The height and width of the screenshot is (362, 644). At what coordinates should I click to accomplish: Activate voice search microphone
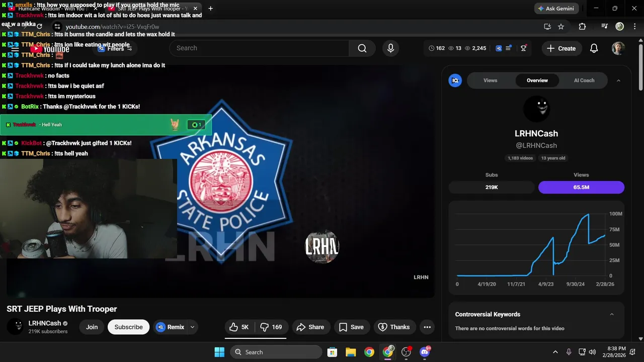coord(390,48)
